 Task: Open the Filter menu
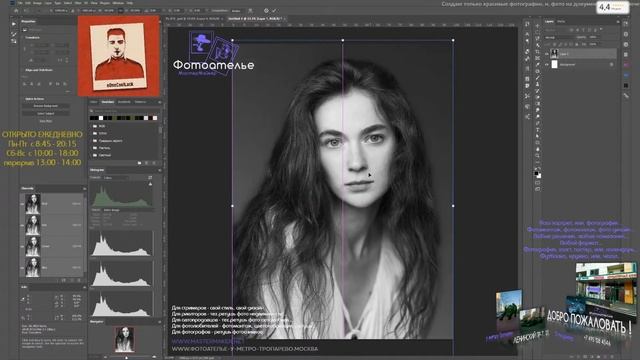pos(78,3)
